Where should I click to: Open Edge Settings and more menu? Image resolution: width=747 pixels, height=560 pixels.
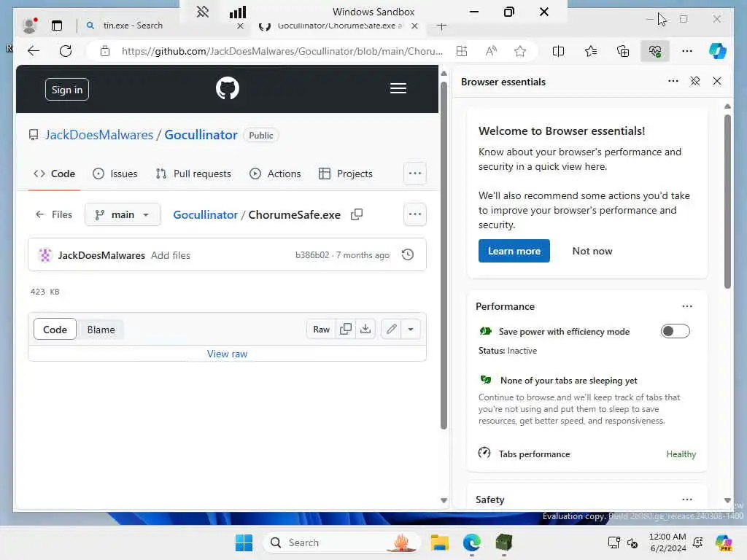pyautogui.click(x=686, y=51)
